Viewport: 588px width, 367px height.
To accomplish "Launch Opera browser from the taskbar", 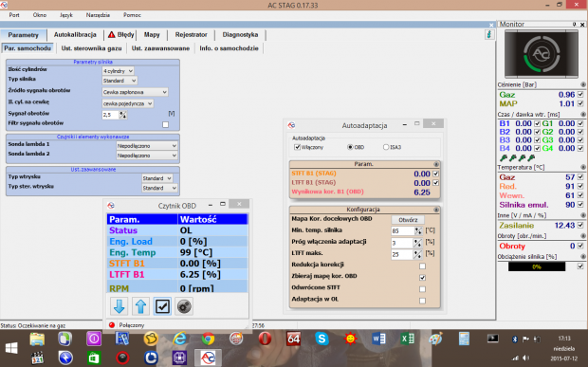I will 265,339.
